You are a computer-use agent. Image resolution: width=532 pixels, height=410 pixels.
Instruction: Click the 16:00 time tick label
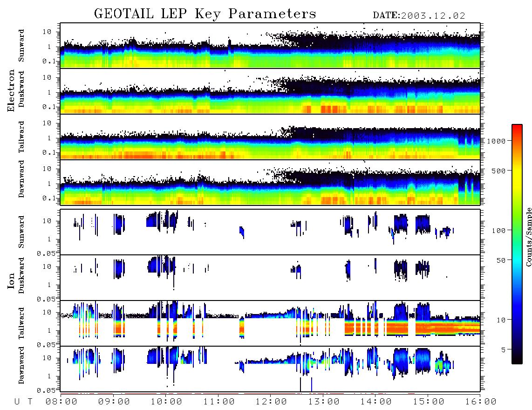pos(481,402)
